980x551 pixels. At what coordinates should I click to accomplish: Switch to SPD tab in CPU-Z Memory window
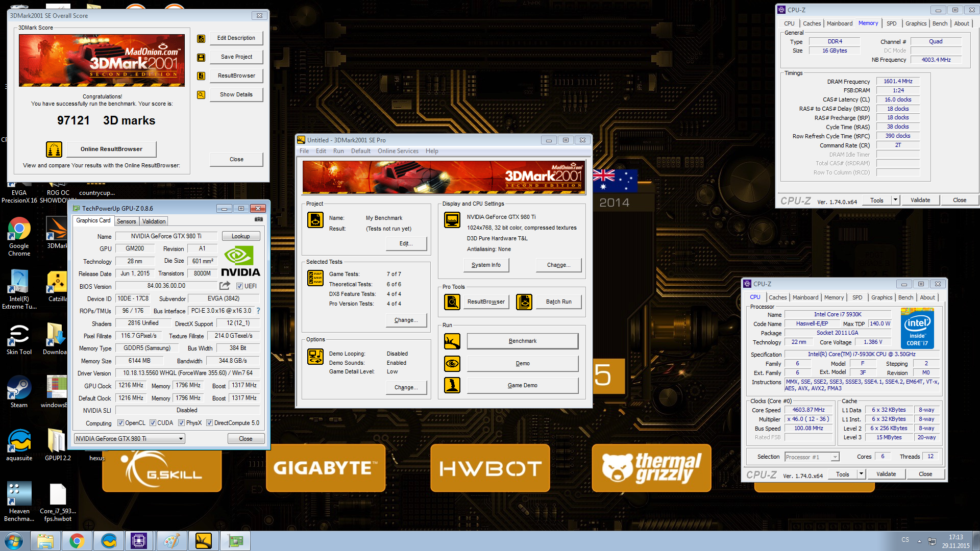[891, 23]
